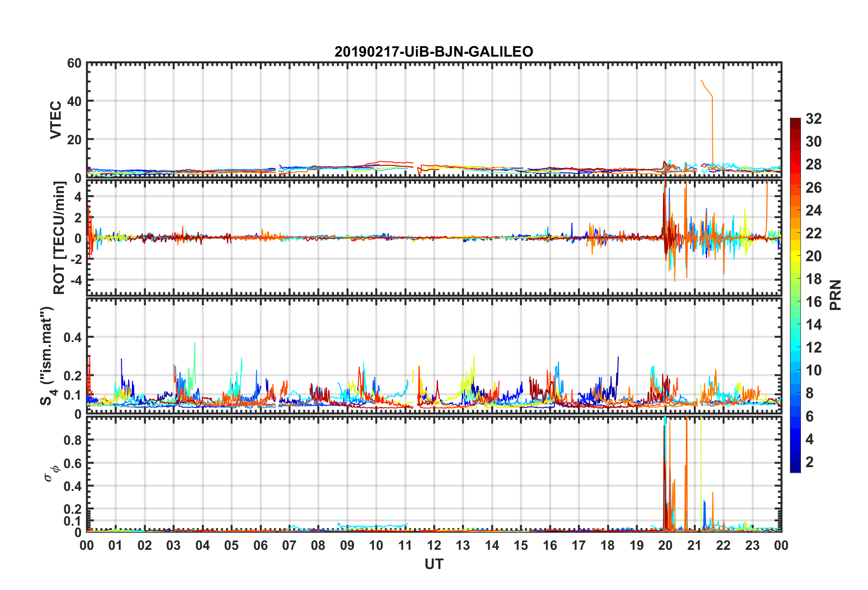
Task: Click x-axis tick label 12
Action: [x=434, y=545]
